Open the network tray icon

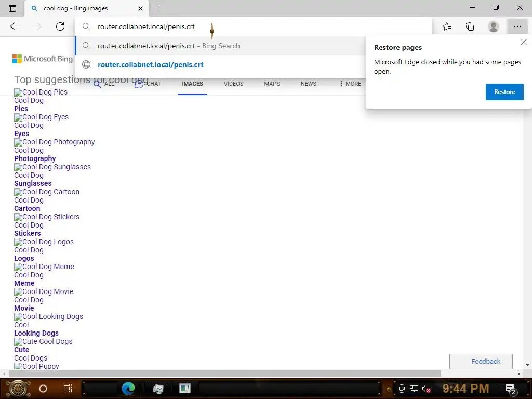[414, 389]
